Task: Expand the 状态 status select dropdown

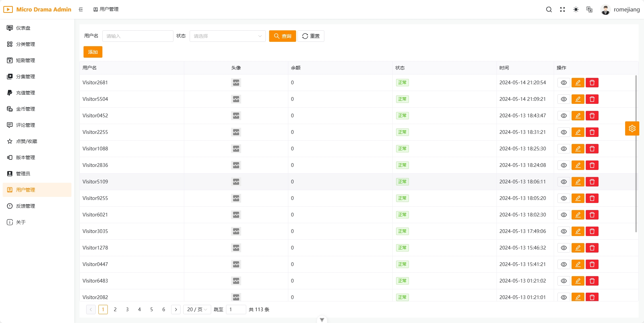Action: (x=227, y=36)
